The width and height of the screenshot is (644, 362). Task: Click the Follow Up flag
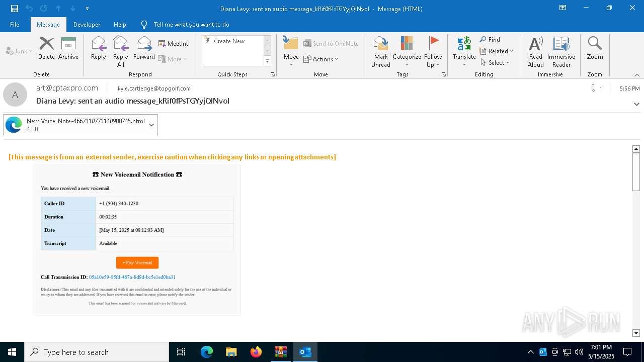tap(433, 51)
